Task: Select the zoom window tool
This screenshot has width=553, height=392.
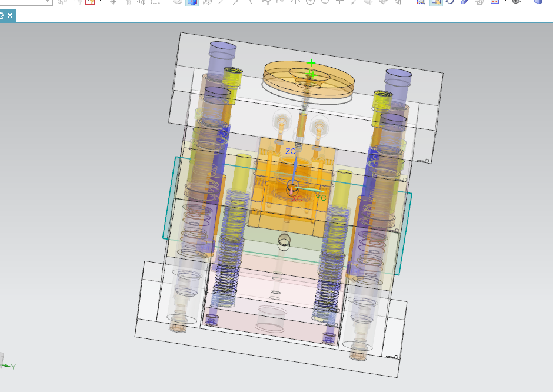Action: (421, 2)
